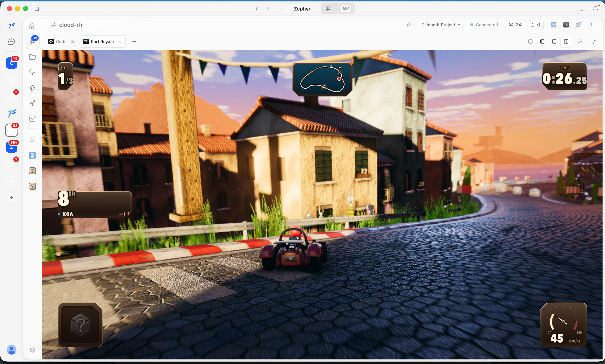
Task: Select the right-sidebar layout
Action: coord(566,41)
